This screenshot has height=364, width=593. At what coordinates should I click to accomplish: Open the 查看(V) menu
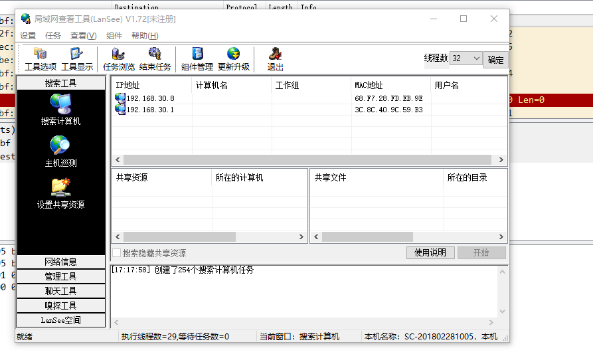(83, 36)
